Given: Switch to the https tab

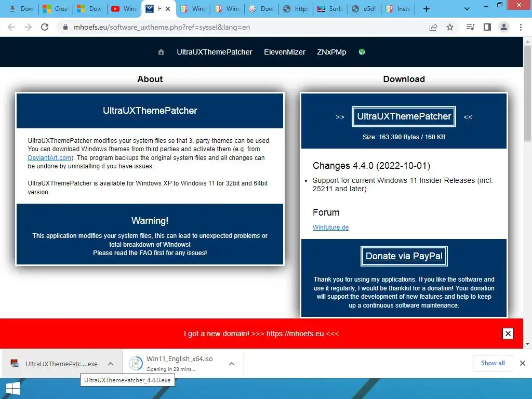Looking at the screenshot, I should pyautogui.click(x=296, y=9).
